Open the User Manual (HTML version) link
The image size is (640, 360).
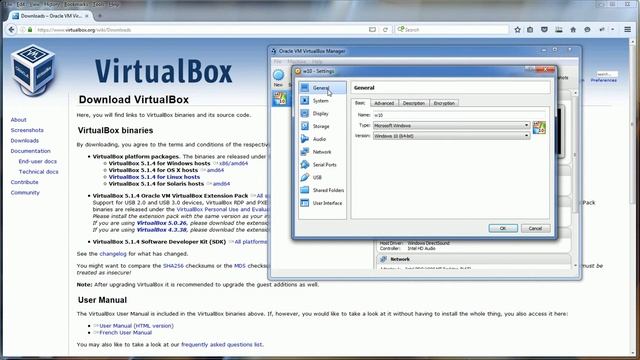(x=136, y=326)
